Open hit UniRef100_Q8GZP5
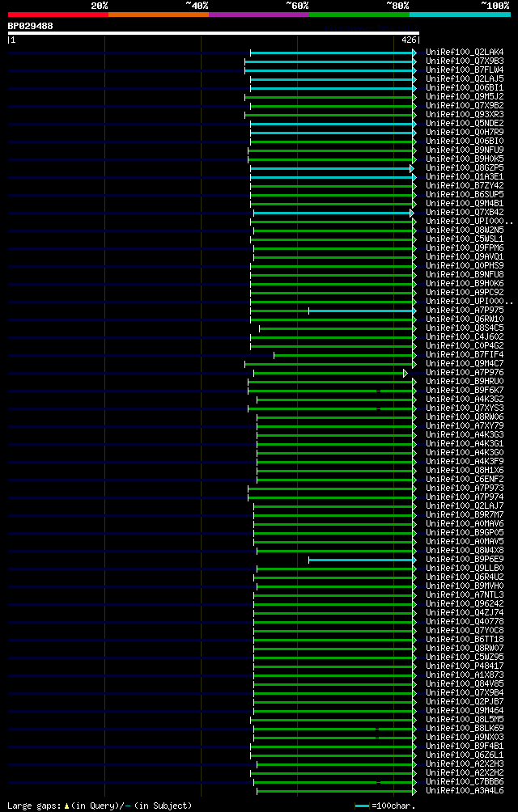The height and width of the screenshot is (812, 518). [x=464, y=167]
